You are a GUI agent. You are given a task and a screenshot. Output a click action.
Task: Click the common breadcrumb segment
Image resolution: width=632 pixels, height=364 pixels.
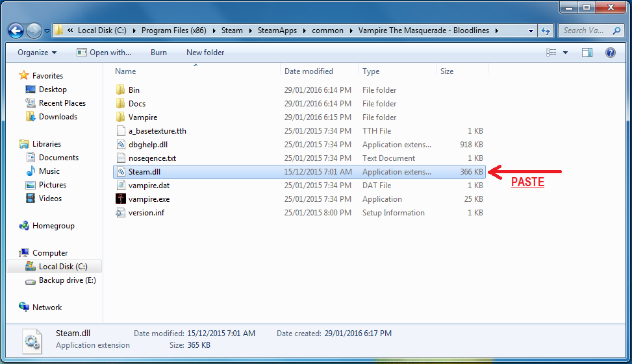click(x=327, y=30)
